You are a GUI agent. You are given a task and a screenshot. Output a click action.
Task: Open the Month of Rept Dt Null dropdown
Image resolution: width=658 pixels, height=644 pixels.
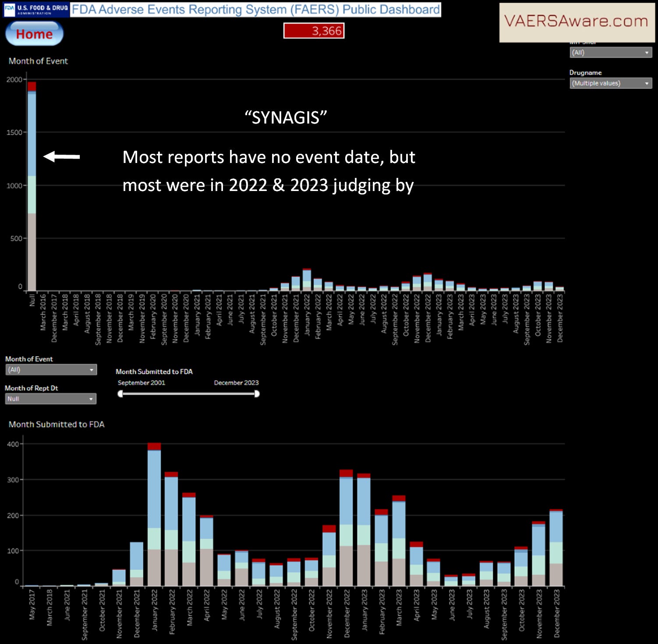point(51,399)
